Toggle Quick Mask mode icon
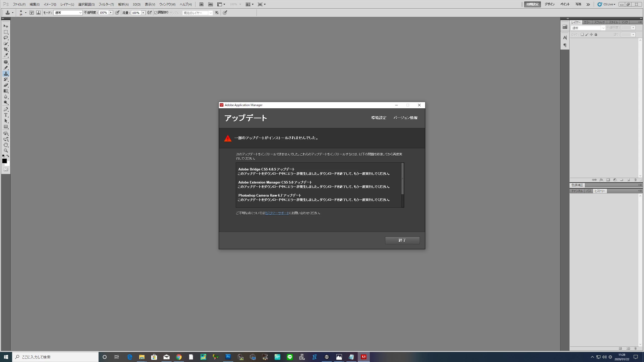644x362 pixels. (6, 169)
